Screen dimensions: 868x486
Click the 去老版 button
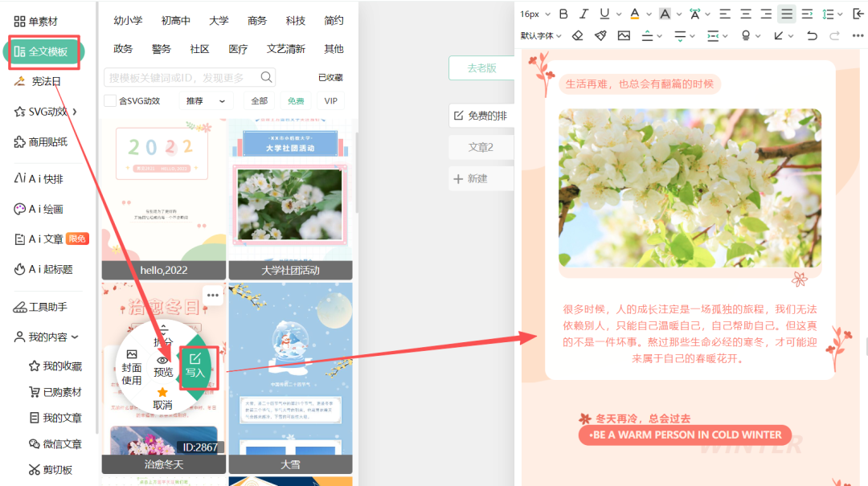coord(481,68)
